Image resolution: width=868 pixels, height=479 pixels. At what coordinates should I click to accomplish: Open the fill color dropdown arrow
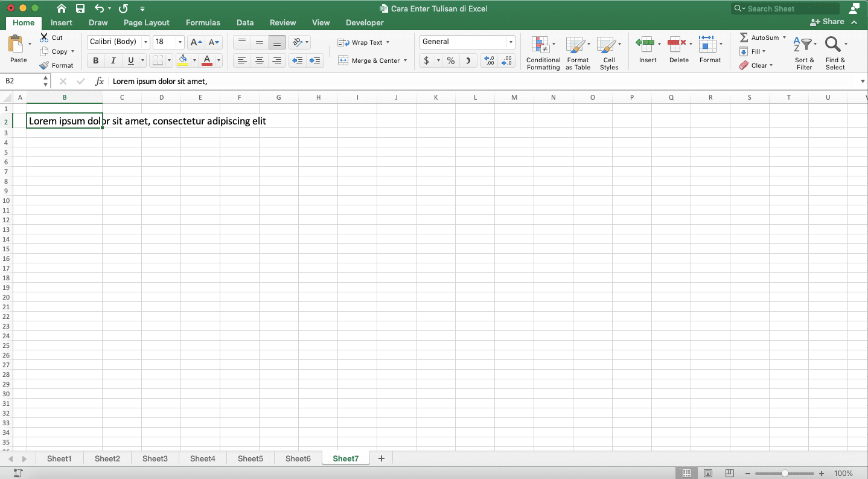click(x=194, y=60)
